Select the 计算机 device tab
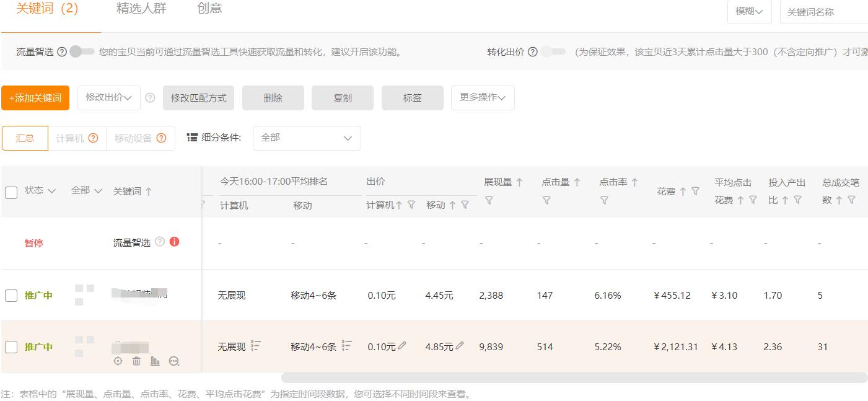868x401 pixels. pyautogui.click(x=70, y=138)
